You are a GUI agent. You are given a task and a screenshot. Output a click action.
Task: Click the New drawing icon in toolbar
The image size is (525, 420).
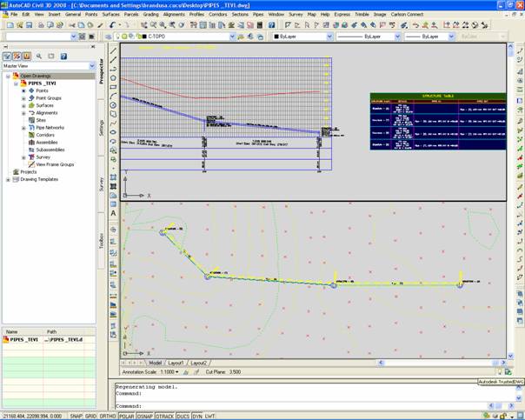(10, 25)
